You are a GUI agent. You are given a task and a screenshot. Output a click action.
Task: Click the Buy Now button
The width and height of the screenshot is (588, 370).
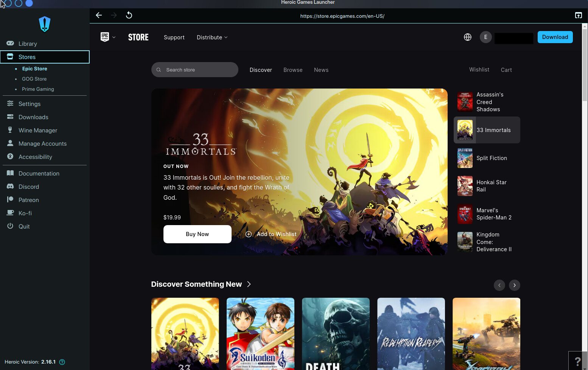point(198,234)
